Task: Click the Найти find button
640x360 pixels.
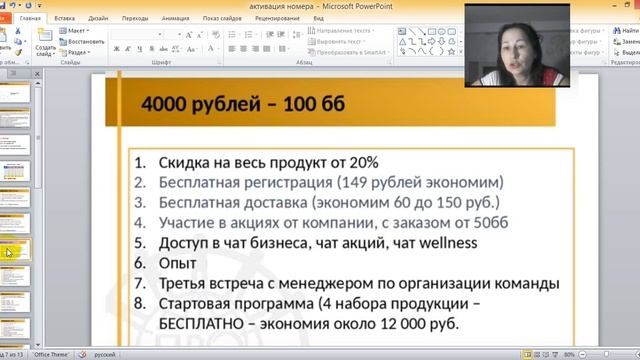Action: (626, 31)
